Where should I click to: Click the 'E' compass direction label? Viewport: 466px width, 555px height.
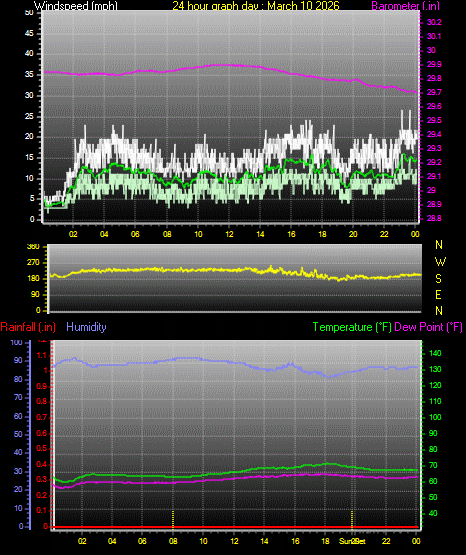coord(438,295)
